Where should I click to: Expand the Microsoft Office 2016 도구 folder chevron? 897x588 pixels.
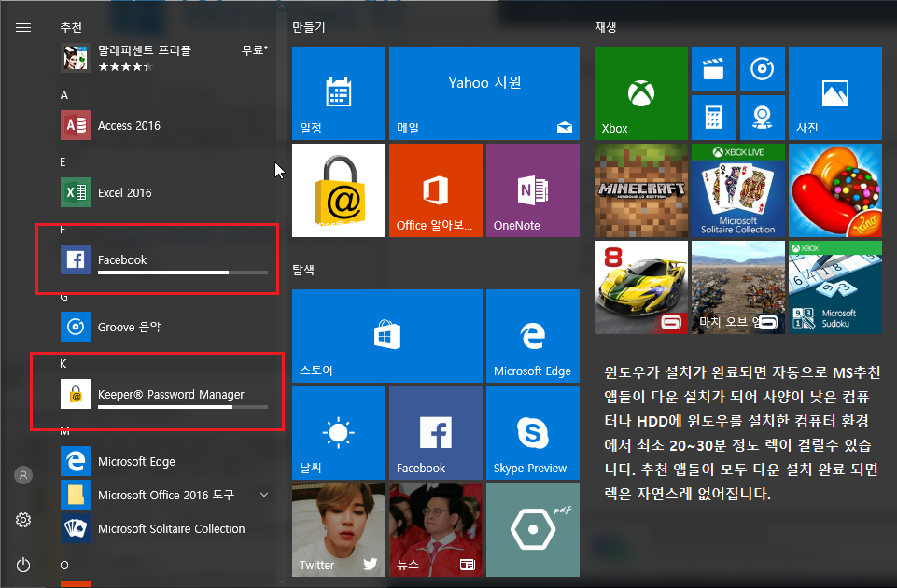point(264,495)
